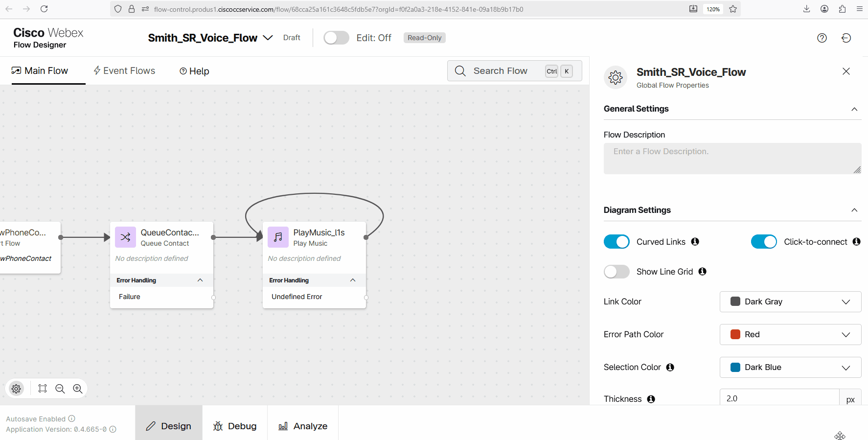Click the Curved Links info icon
Screen dimensions: 868x440
[695, 242]
